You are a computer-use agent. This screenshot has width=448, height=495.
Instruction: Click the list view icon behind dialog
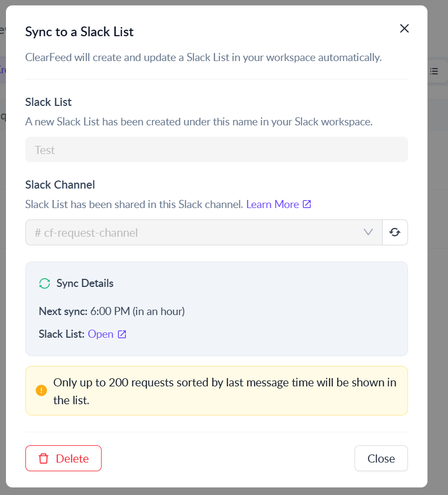(434, 71)
